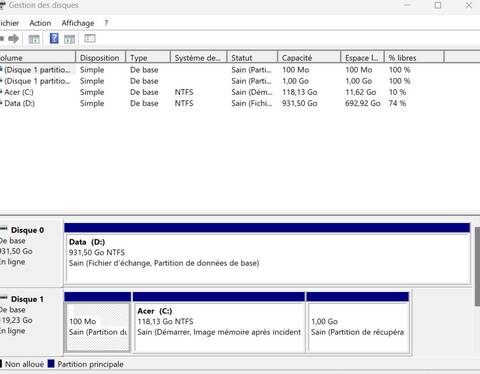The image size is (480, 374).
Task: Click the 118,13 Go capacity cell in list
Action: point(299,92)
